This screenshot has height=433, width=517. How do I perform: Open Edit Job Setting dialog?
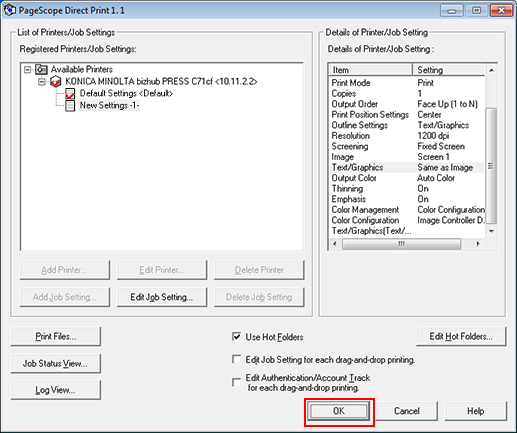pyautogui.click(x=162, y=297)
